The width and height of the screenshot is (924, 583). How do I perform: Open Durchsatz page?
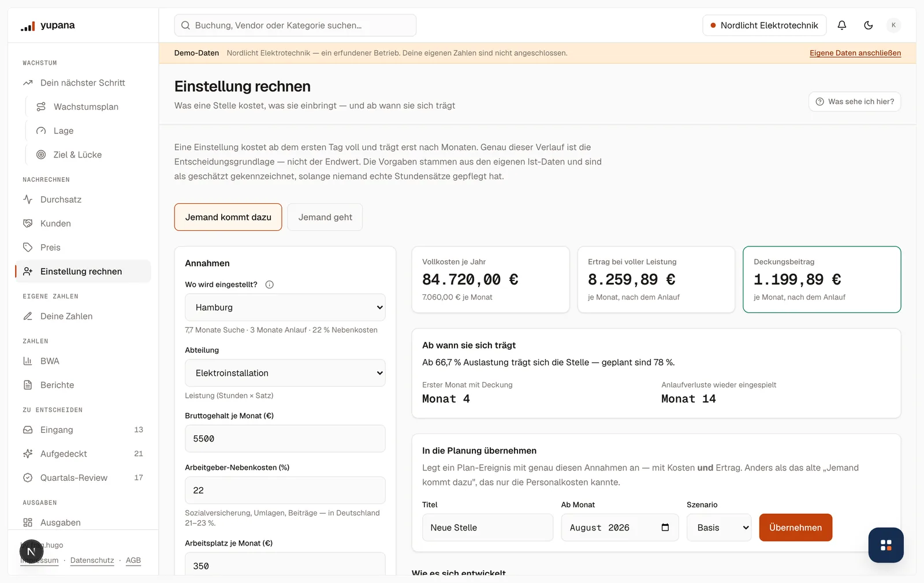pyautogui.click(x=83, y=200)
